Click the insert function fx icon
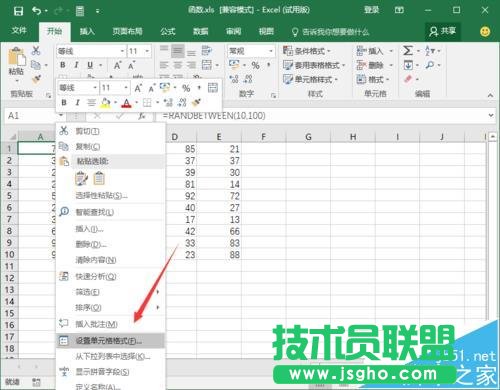Viewport: 500px width, 390px height. point(142,116)
